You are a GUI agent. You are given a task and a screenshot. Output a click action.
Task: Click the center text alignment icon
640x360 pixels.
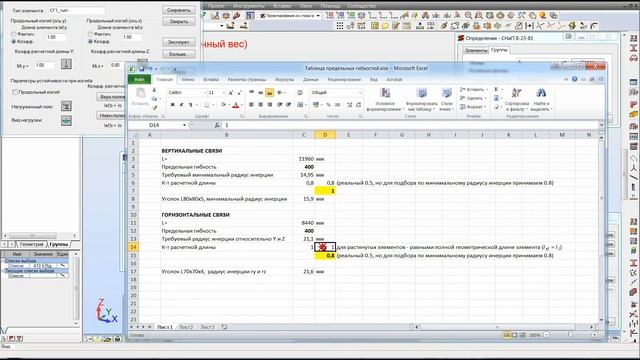pyautogui.click(x=260, y=105)
